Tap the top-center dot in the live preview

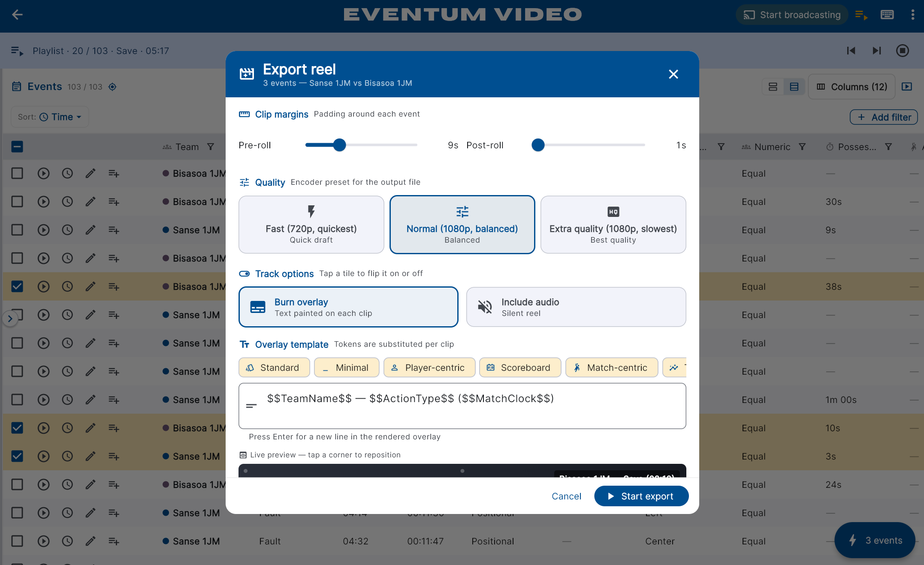tap(462, 471)
